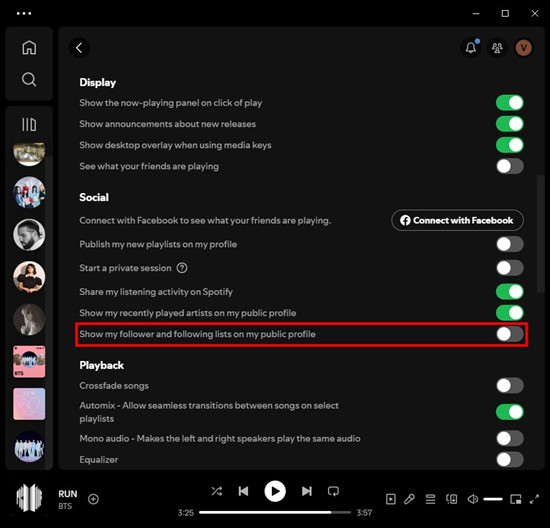Enter full screen with expand icon
Image resolution: width=550 pixels, height=528 pixels.
[x=534, y=499]
